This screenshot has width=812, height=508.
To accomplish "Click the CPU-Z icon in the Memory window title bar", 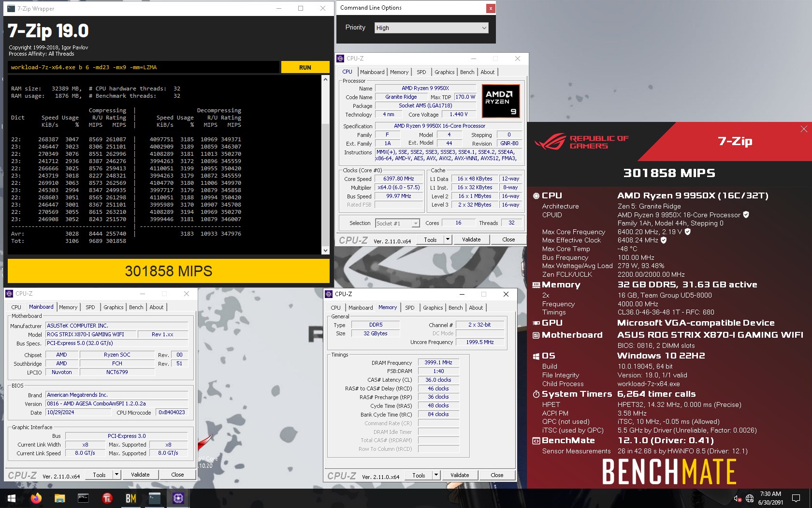I will coord(329,294).
